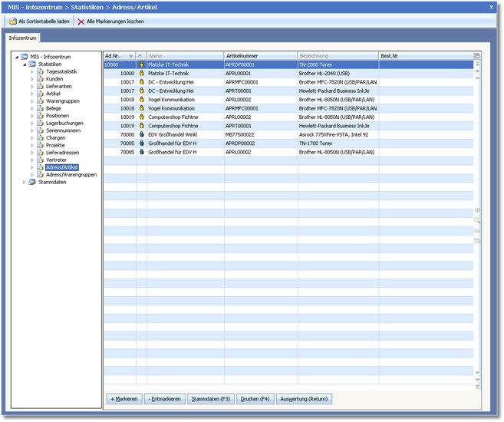Image resolution: width=504 pixels, height=422 pixels.
Task: Click the blue icon in the EDV Großhandel row
Action: [x=141, y=135]
